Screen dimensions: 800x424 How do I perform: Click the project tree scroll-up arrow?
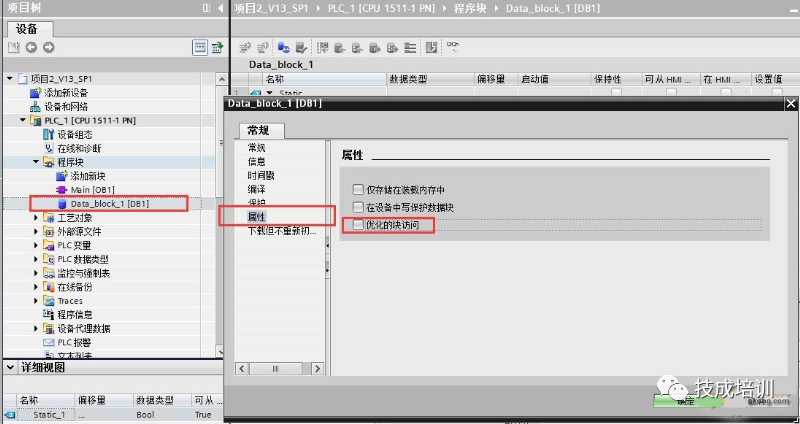pos(221,79)
